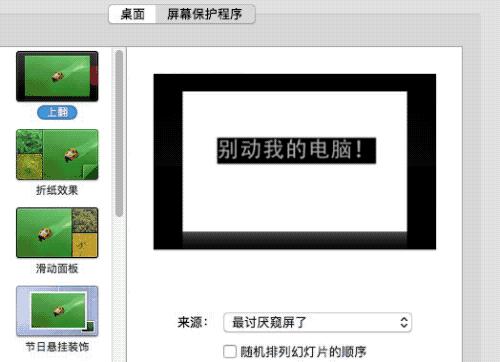Image resolution: width=500 pixels, height=362 pixels.
Task: Select the 折纸效果 screensaver thumbnail
Action: [57, 155]
